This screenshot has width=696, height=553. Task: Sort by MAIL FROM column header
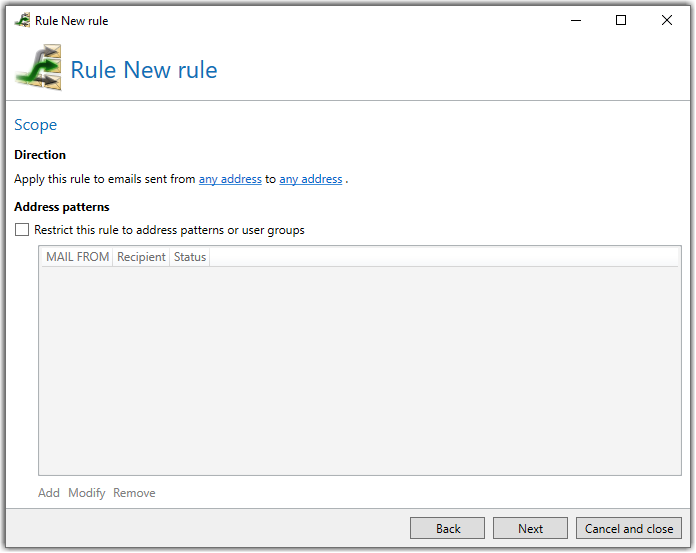pyautogui.click(x=78, y=257)
